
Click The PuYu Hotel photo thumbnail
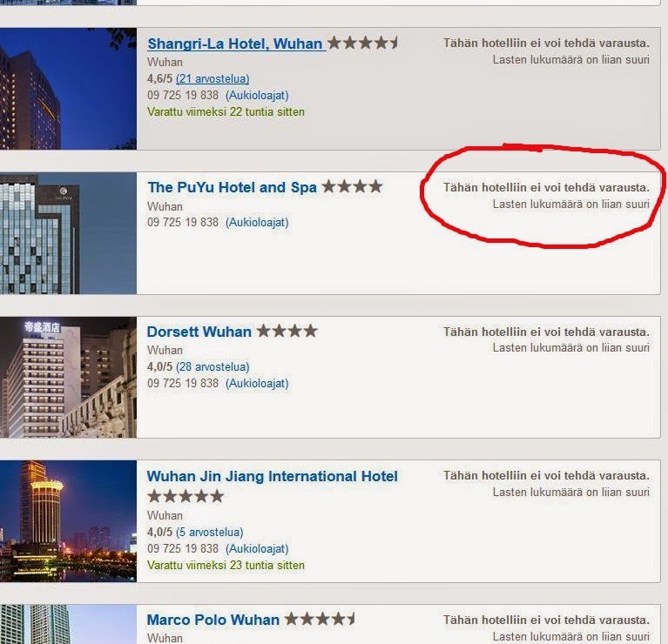[x=68, y=233]
